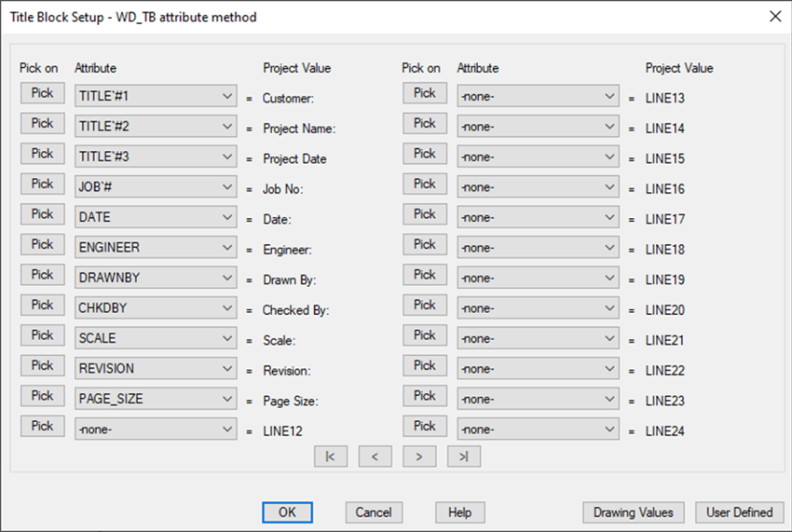The height and width of the screenshot is (532, 792).
Task: Open the attribute dropdown for LINE23
Action: tap(538, 399)
